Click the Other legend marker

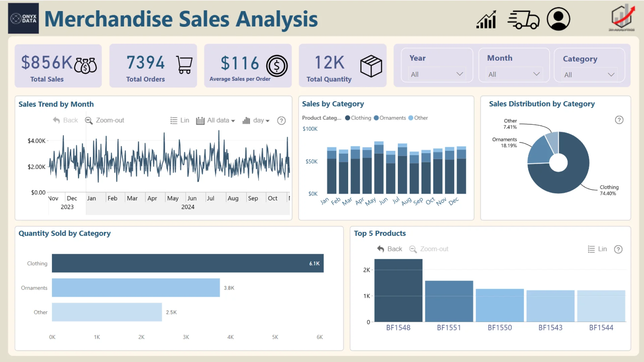(411, 118)
